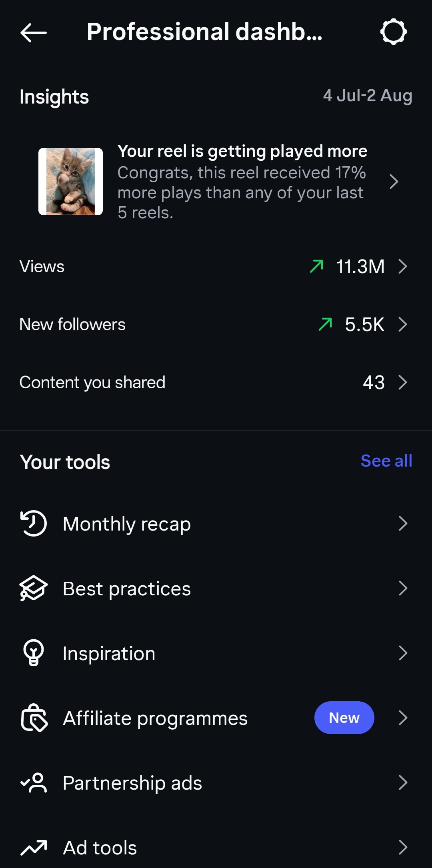
Task: Change the 4 Jul-2 Aug date range
Action: pos(368,96)
